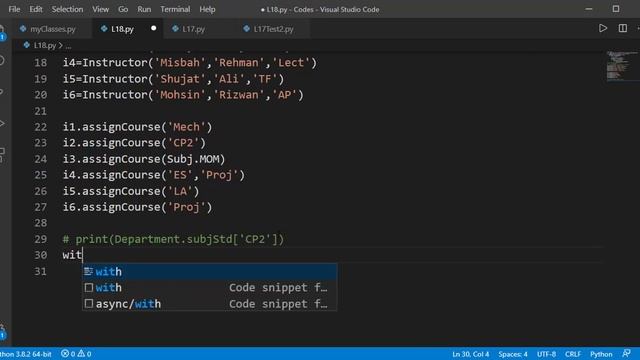Screen dimensions: 640x360
Task: Split the editor with the split icon
Action: (623, 28)
